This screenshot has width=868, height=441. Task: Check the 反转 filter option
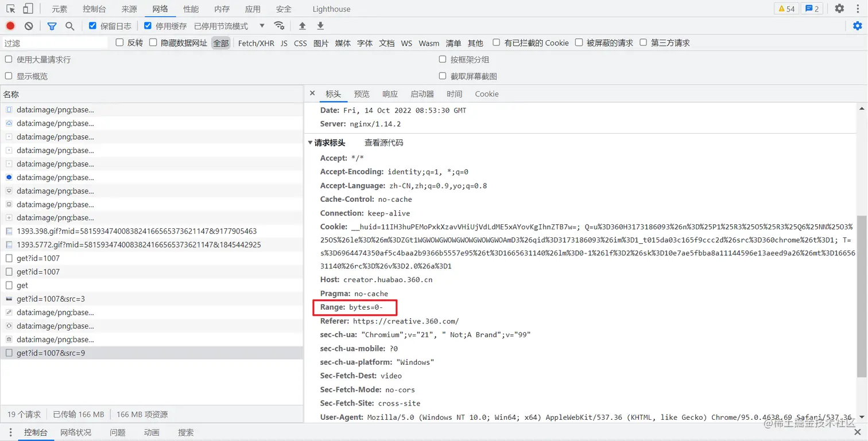pos(119,42)
